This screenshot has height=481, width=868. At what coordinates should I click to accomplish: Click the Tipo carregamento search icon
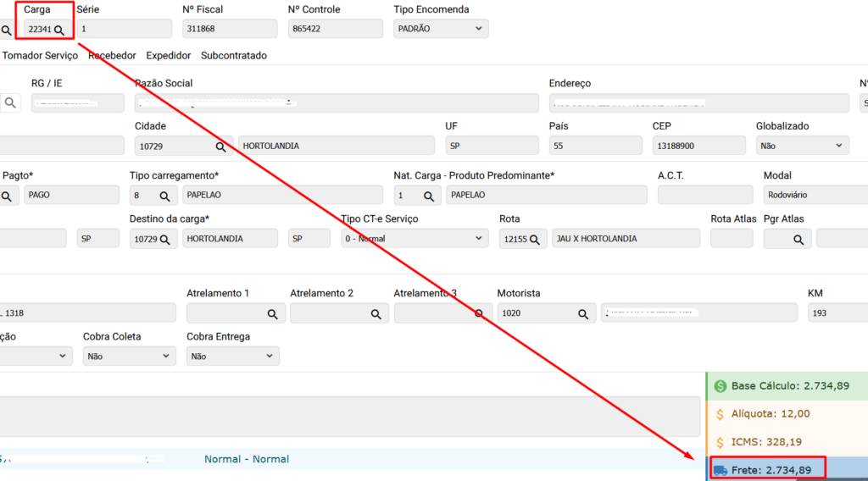point(163,196)
